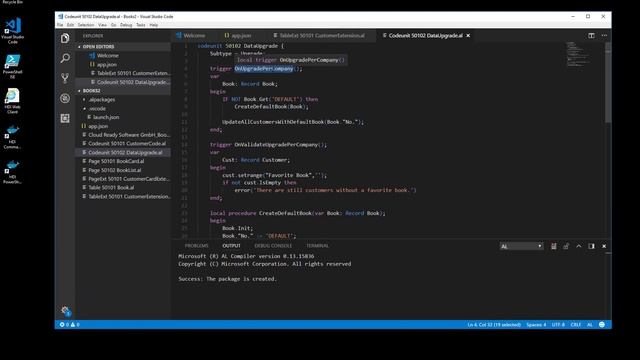Open the Go menu

click(x=113, y=25)
